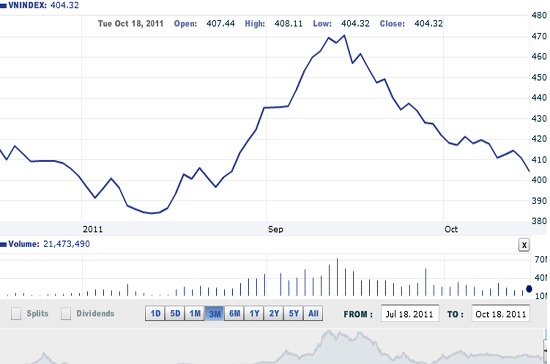
Task: Click the Close value 404.32
Action: pos(428,23)
